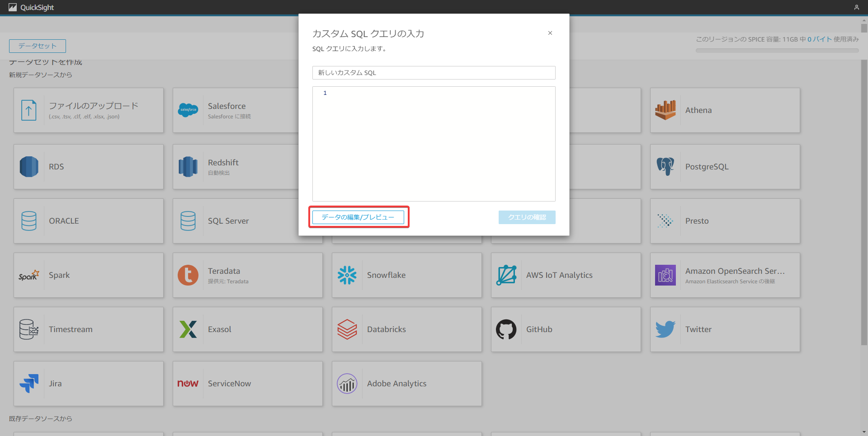Click the 0 バイト usage text
Viewport: 868px width, 436px height.
[x=820, y=39]
